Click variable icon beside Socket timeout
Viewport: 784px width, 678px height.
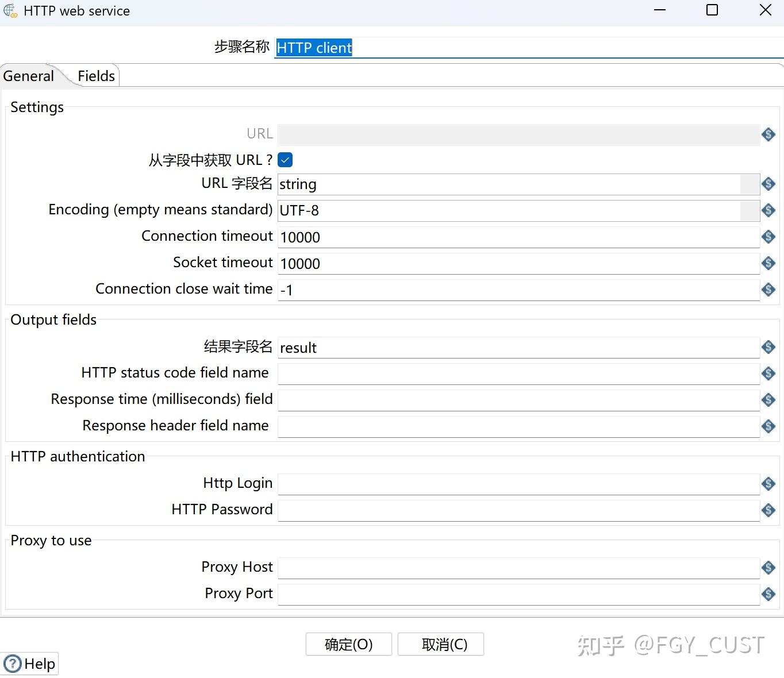click(x=768, y=263)
